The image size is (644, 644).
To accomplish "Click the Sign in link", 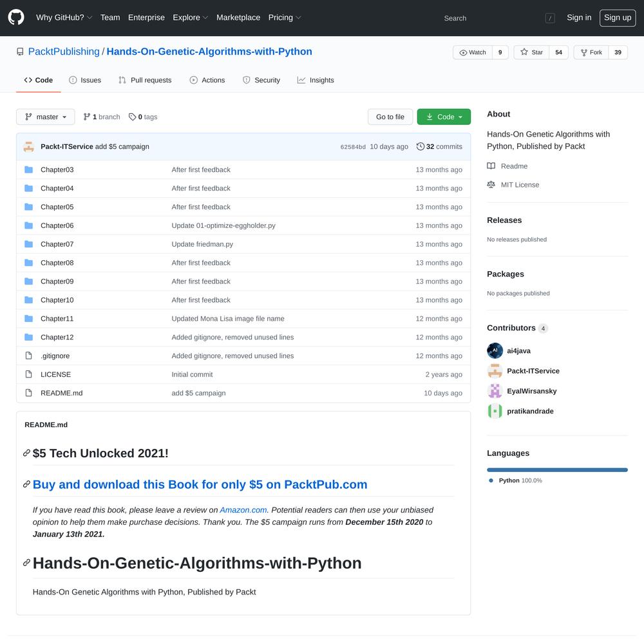I will point(579,17).
